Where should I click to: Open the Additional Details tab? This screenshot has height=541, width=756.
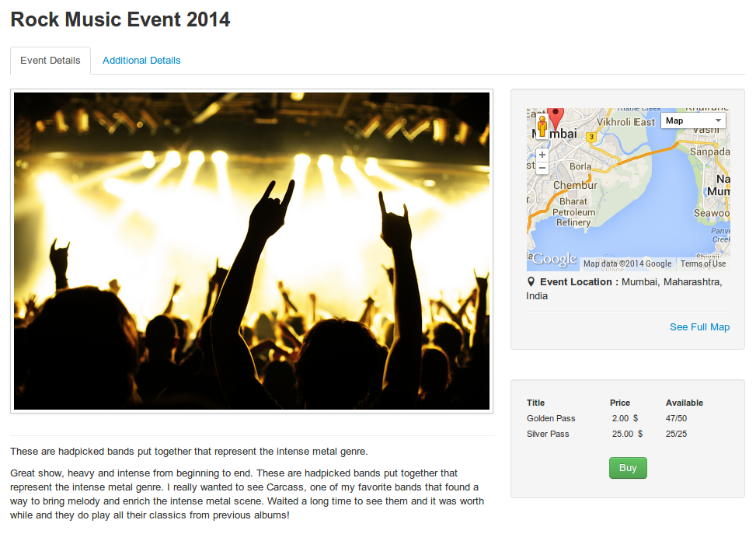tap(141, 61)
